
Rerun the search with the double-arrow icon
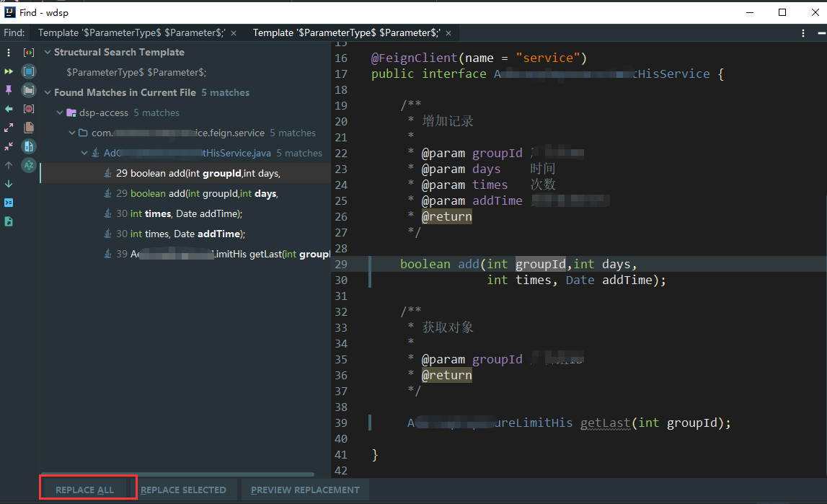(x=9, y=71)
